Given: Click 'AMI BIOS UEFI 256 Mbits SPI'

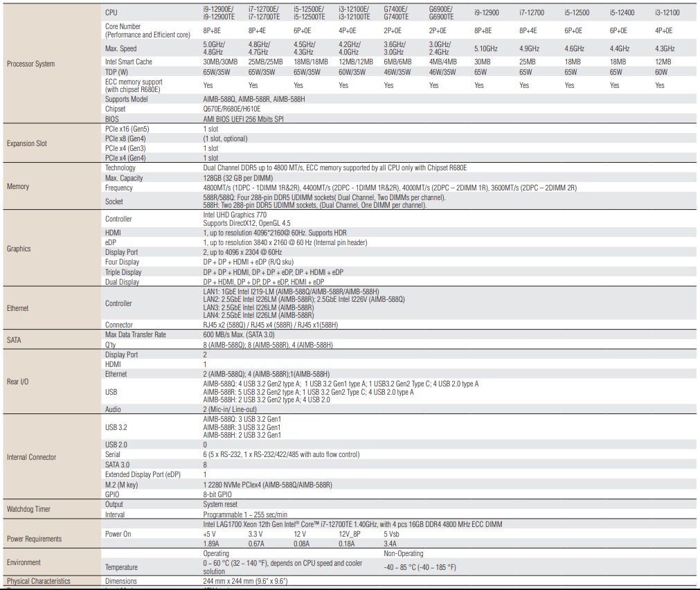Looking at the screenshot, I should click(243, 119).
